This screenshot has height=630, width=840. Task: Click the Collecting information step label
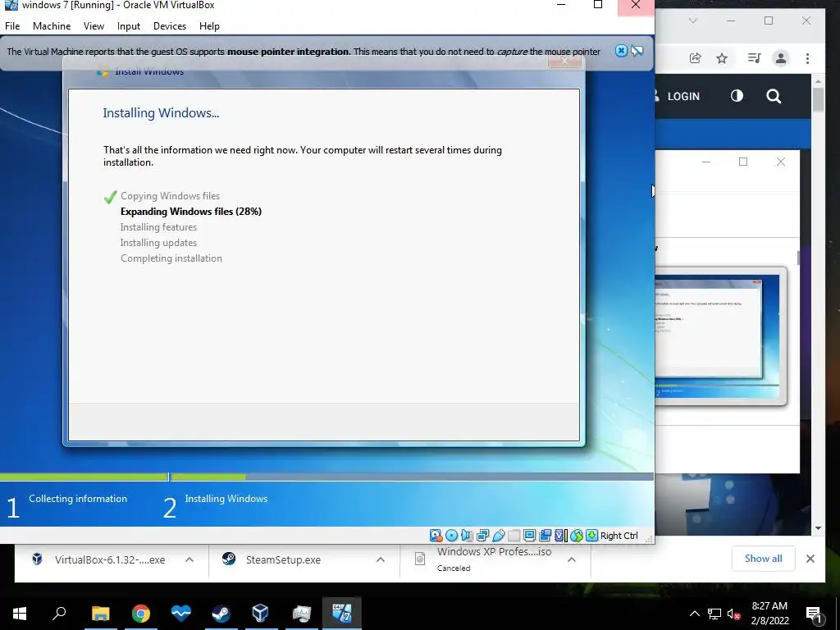78,499
